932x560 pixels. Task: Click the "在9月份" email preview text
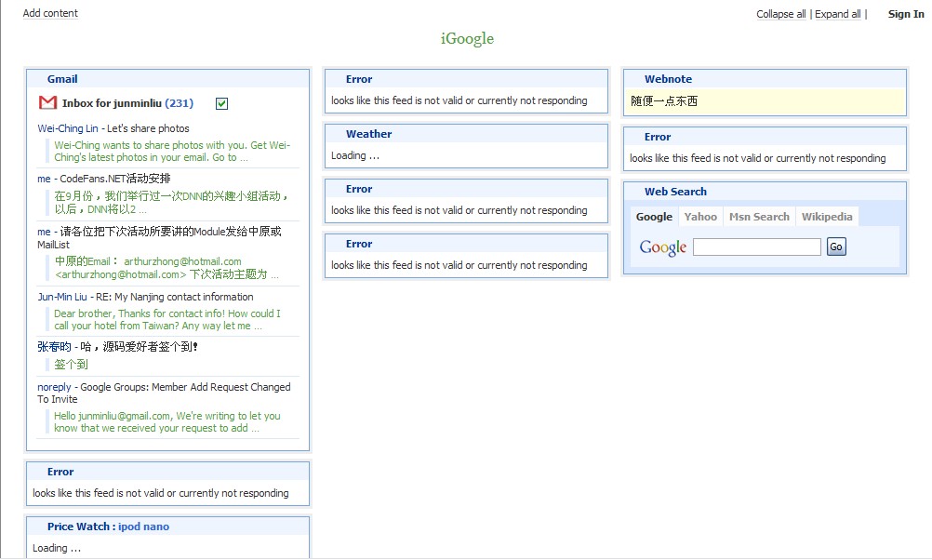coord(172,202)
